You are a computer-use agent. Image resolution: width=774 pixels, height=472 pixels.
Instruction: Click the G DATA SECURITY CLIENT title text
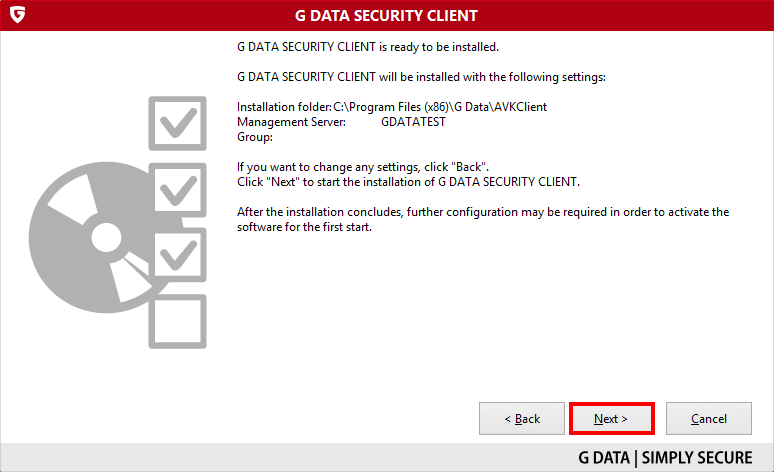point(387,16)
